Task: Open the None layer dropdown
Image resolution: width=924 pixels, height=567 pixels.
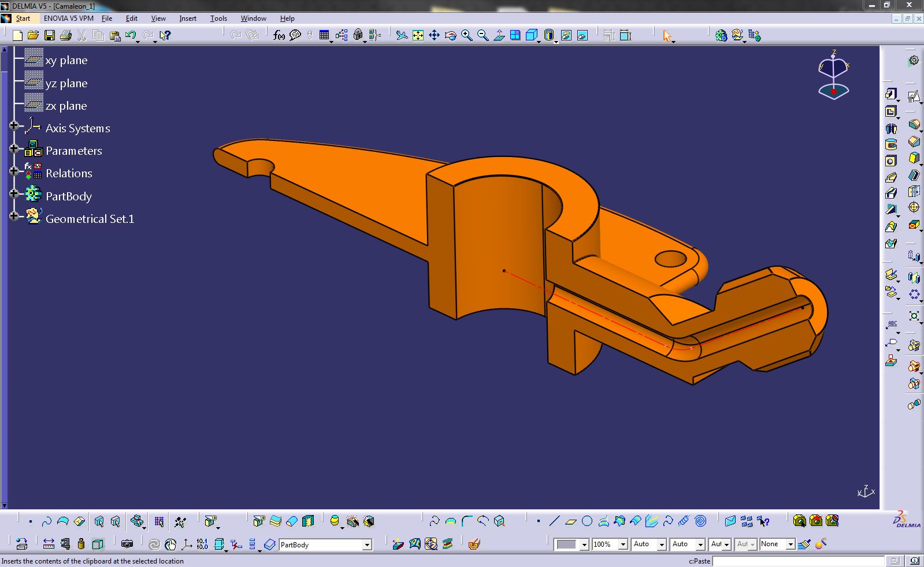Action: (x=790, y=544)
